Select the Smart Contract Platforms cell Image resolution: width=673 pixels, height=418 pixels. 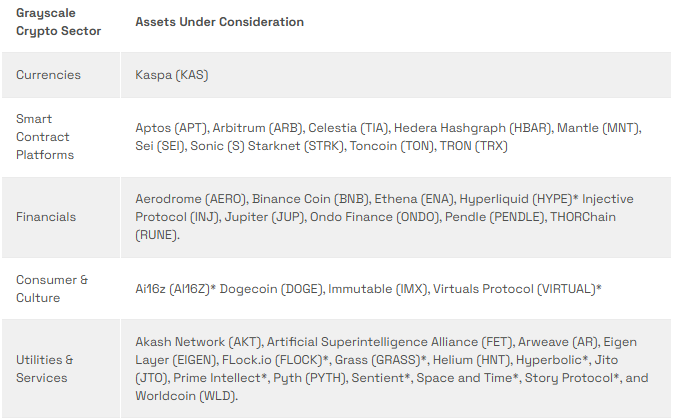click(46, 137)
